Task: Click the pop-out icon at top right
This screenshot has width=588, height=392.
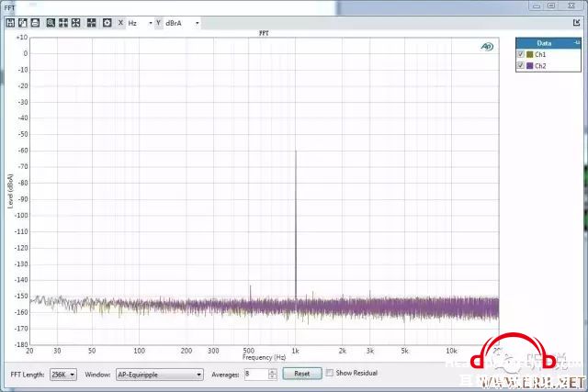Action: (x=577, y=23)
